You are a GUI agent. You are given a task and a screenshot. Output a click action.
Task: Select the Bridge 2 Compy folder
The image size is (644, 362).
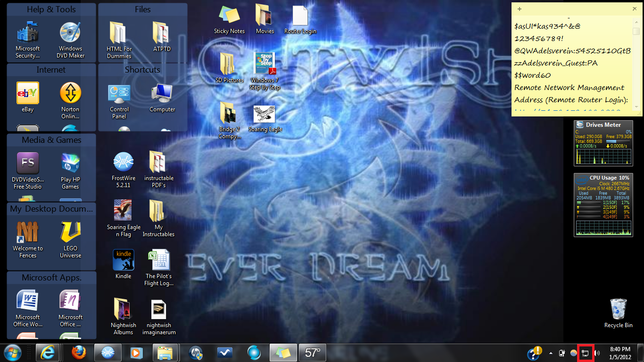click(230, 121)
